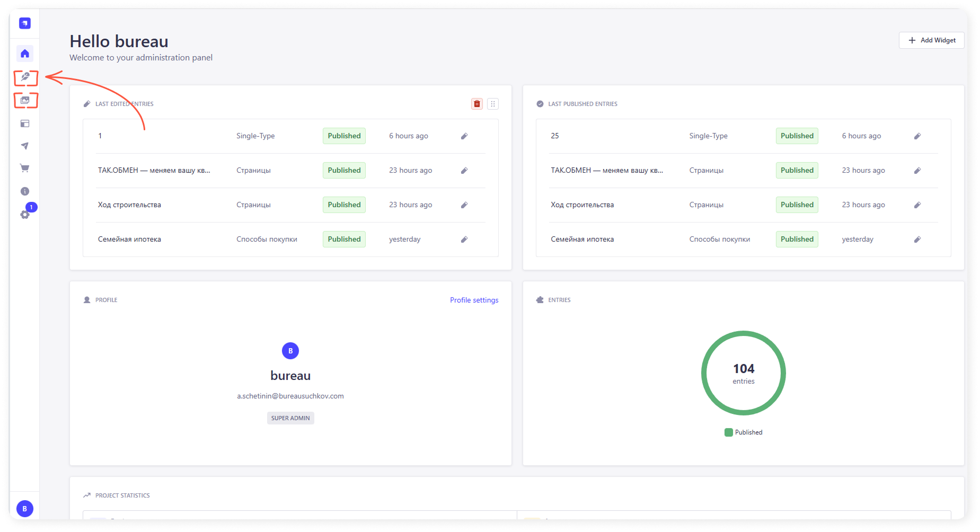Viewport: 980px width, 532px height.
Task: Edit entry 25 in Last Published Entries
Action: pos(917,136)
